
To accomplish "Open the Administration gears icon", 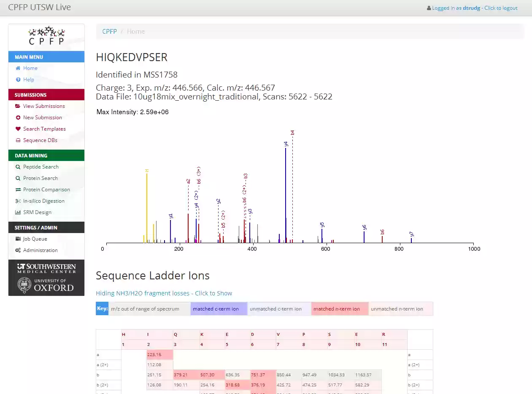I will [18, 250].
